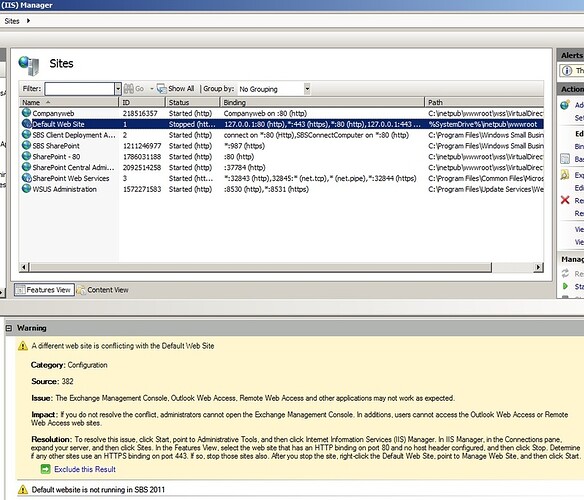Click warning triangle beside conflicting web site message
This screenshot has height=500, width=584.
(x=23, y=346)
